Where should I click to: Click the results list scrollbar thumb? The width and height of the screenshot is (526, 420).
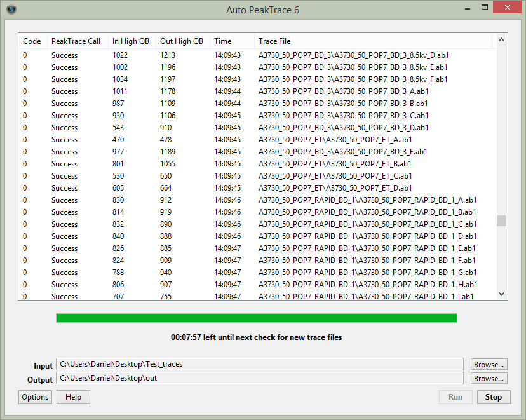(x=501, y=220)
